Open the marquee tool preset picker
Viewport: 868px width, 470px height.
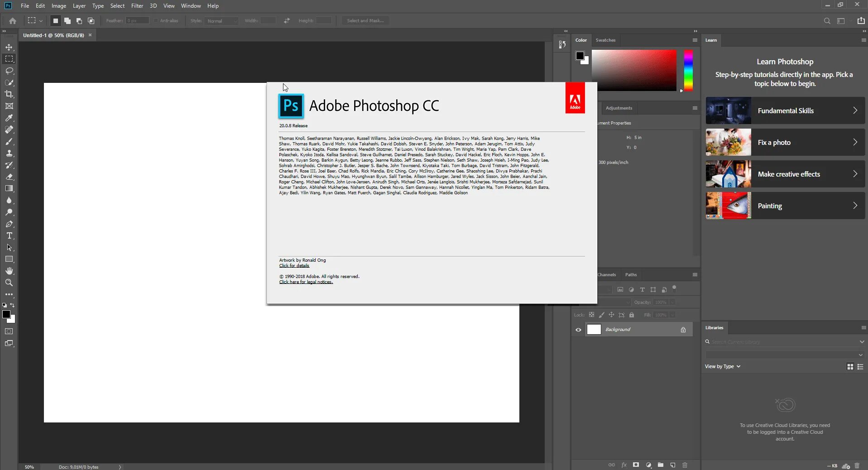click(x=34, y=21)
